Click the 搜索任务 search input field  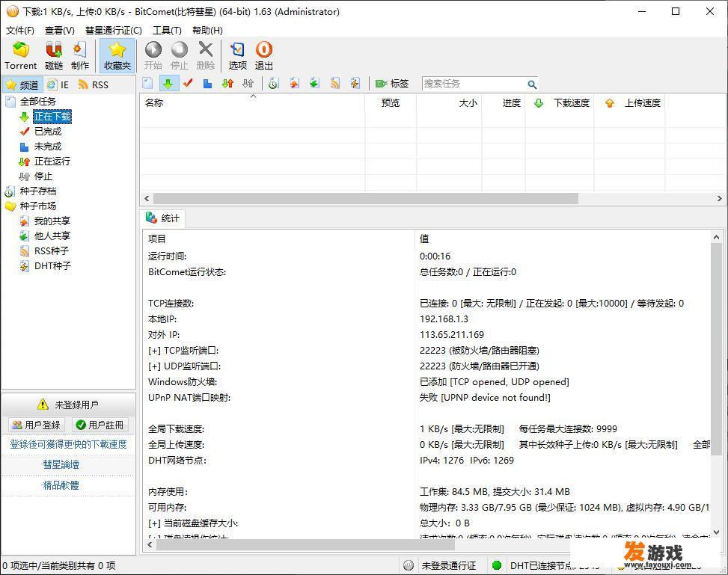pyautogui.click(x=474, y=84)
